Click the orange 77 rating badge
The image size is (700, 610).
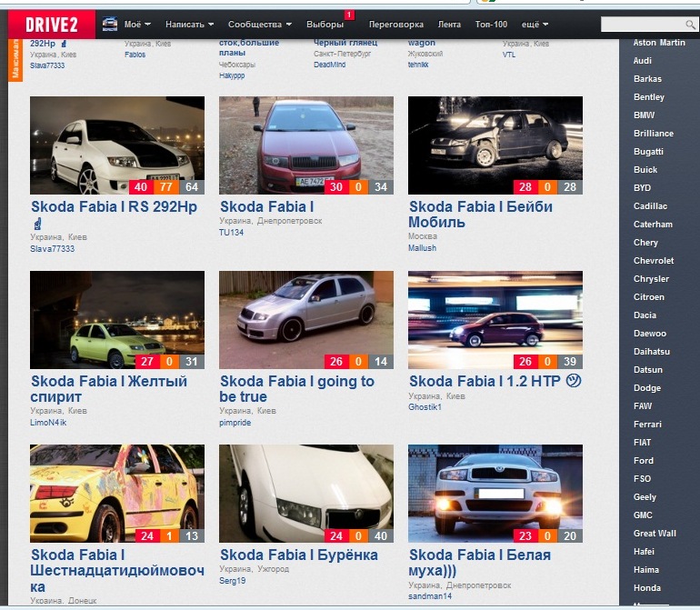point(166,187)
